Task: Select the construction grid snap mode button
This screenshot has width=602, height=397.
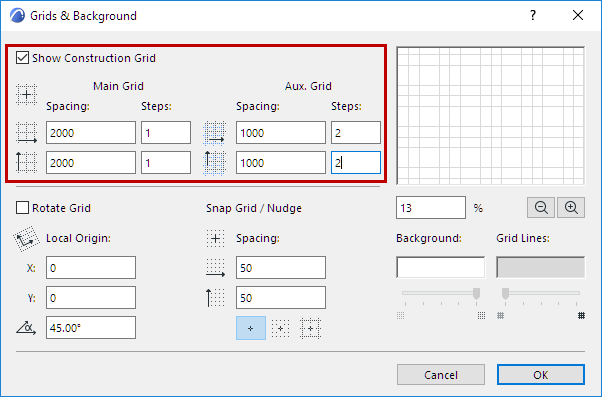Action: click(310, 328)
